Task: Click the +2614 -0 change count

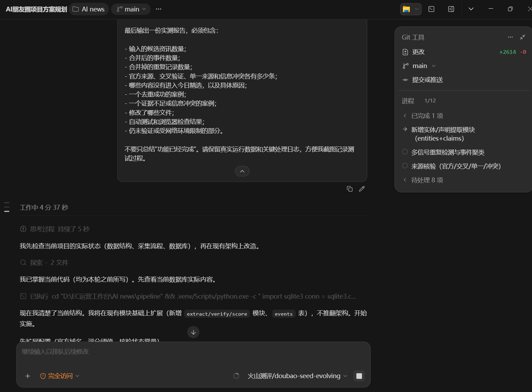Action: [513, 52]
